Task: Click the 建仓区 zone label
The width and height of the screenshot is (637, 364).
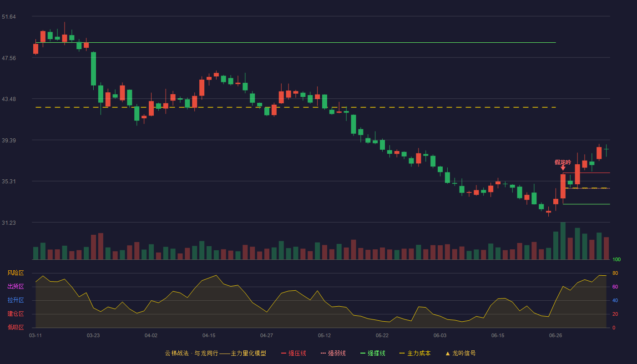Action: [15, 314]
